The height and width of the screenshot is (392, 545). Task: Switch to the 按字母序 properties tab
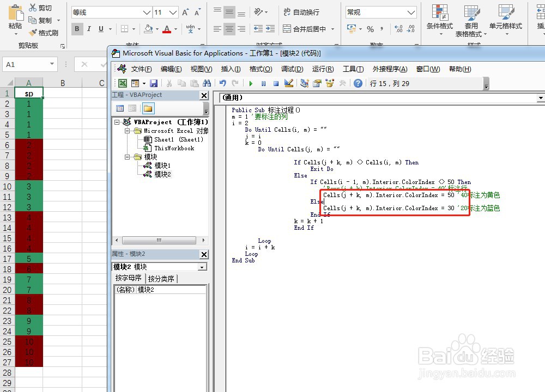click(128, 278)
